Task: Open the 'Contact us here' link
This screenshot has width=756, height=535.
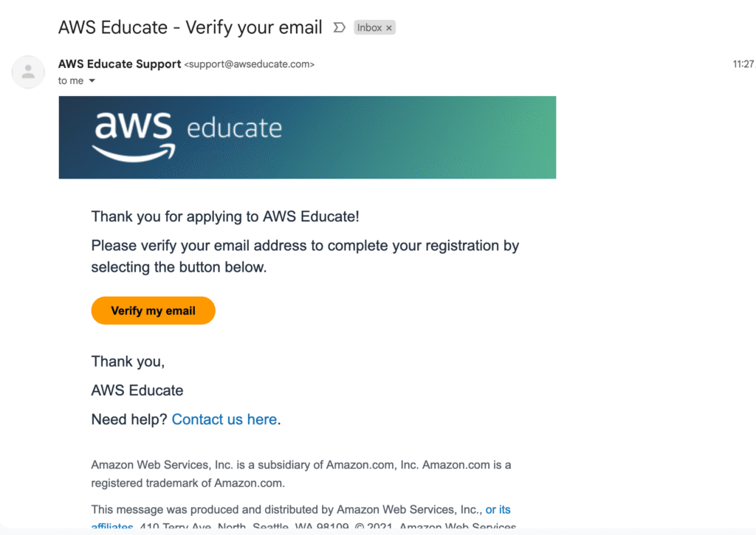Action: [x=224, y=419]
